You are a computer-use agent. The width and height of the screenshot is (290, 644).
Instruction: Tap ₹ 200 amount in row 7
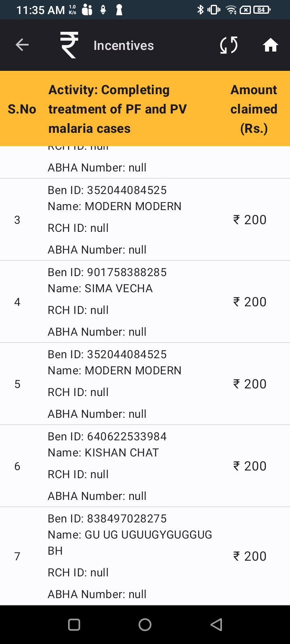[250, 556]
